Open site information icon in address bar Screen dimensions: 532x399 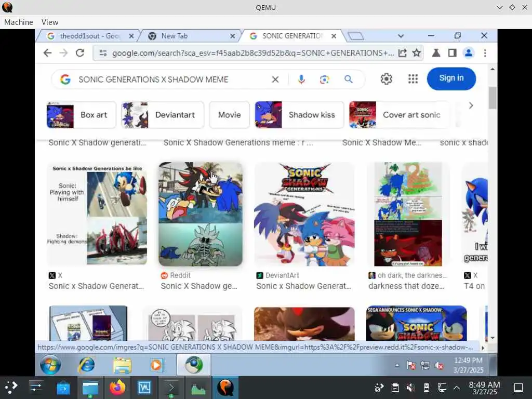[103, 53]
